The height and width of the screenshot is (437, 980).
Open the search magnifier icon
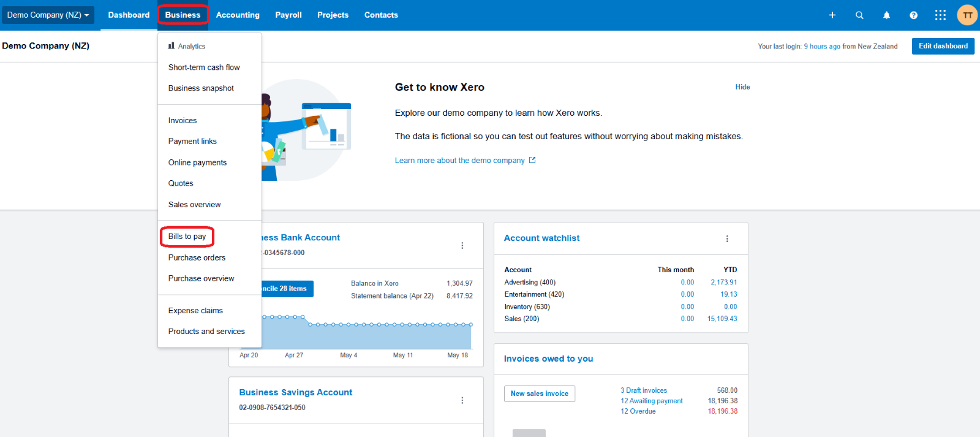(x=859, y=15)
